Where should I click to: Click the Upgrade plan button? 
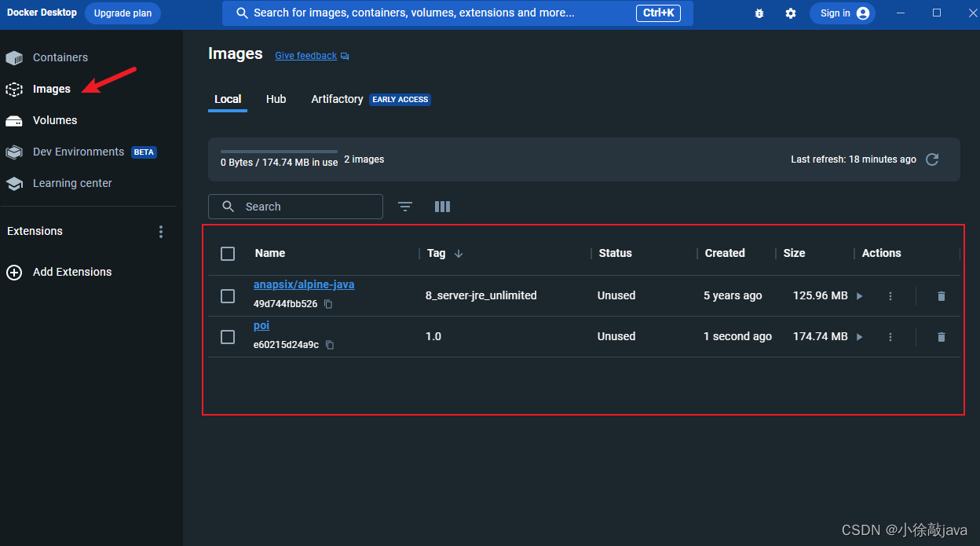[122, 13]
